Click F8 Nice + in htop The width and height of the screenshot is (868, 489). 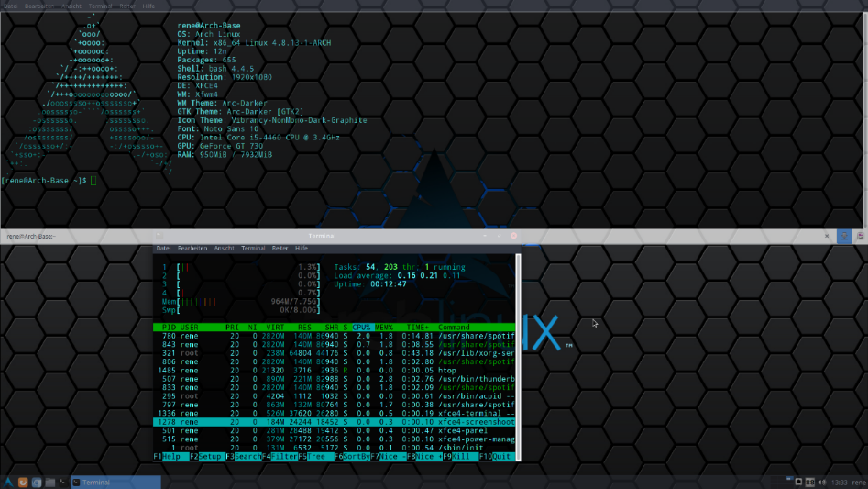[x=424, y=457]
